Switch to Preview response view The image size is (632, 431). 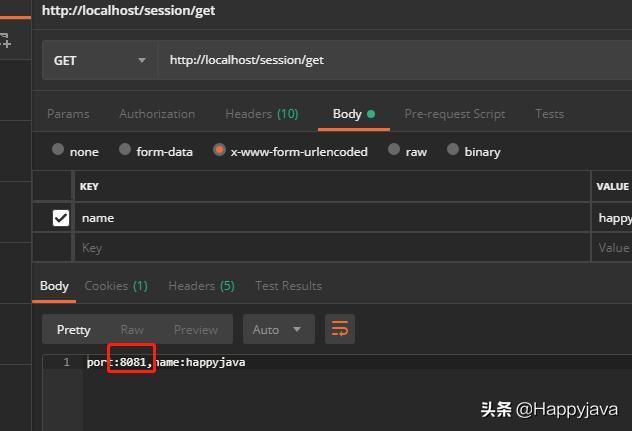point(195,330)
